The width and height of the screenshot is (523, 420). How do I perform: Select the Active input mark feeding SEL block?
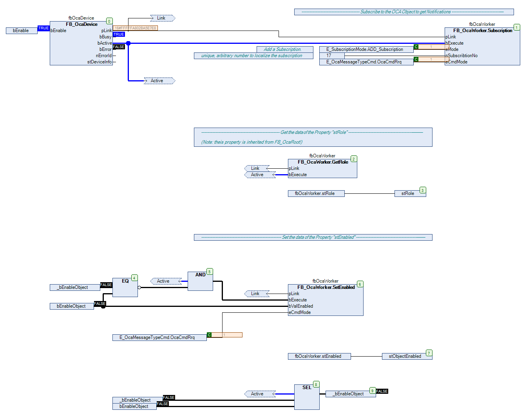pos(260,394)
